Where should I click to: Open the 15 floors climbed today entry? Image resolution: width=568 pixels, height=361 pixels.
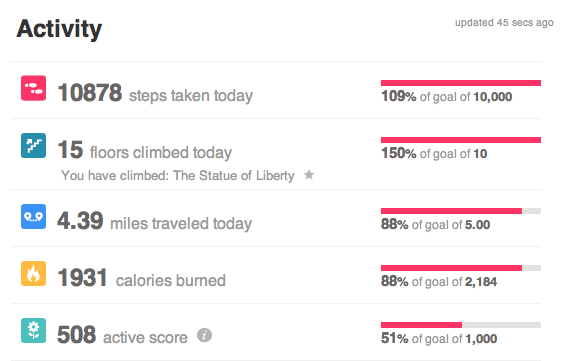145,150
